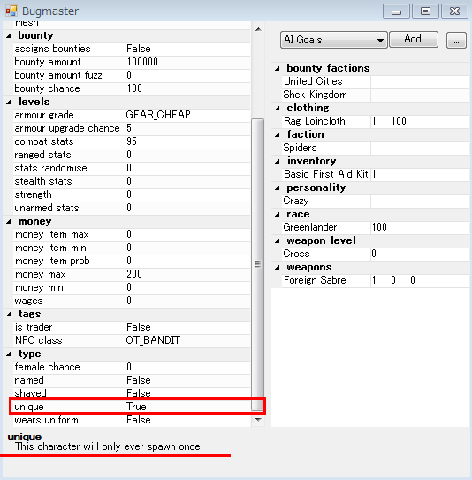The width and height of the screenshot is (472, 480).
Task: Select the unarmed stats row
Action: (x=131, y=208)
